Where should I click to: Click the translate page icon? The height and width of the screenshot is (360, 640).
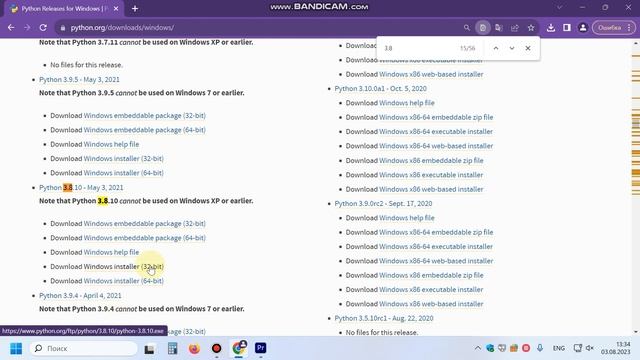498,28
